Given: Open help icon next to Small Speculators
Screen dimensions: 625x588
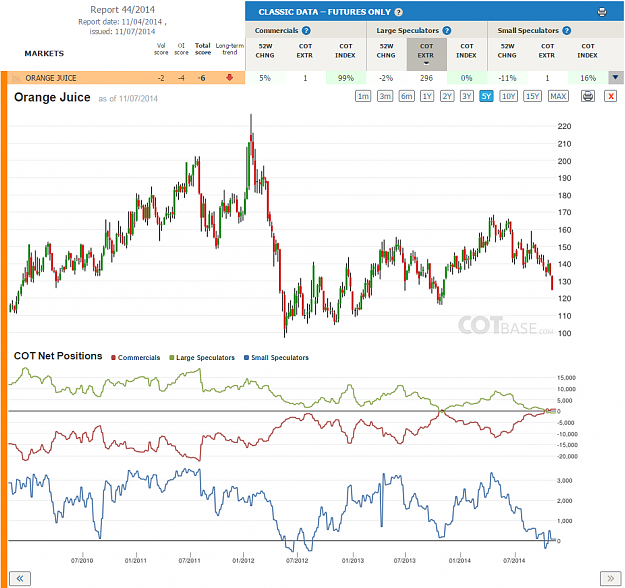Looking at the screenshot, I should point(567,30).
